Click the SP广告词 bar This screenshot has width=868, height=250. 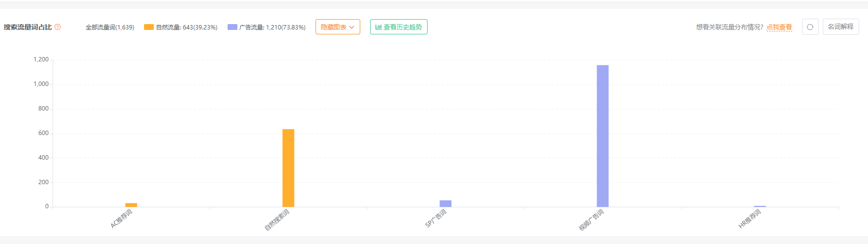coord(445,203)
